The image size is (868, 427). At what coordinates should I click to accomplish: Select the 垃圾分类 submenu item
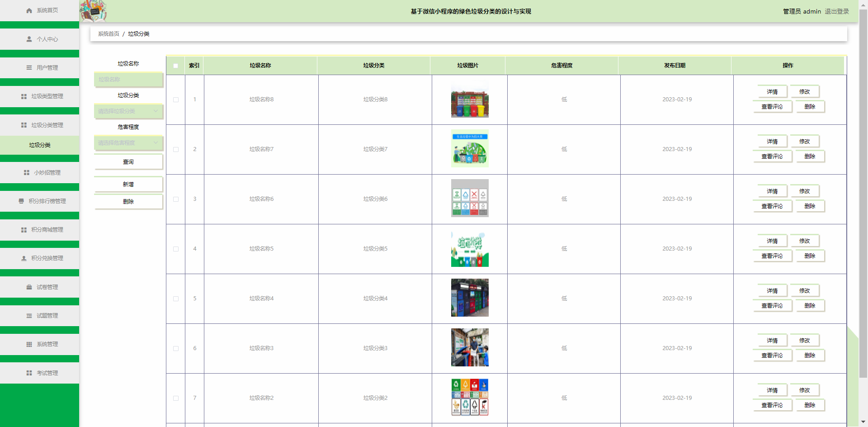coord(40,145)
